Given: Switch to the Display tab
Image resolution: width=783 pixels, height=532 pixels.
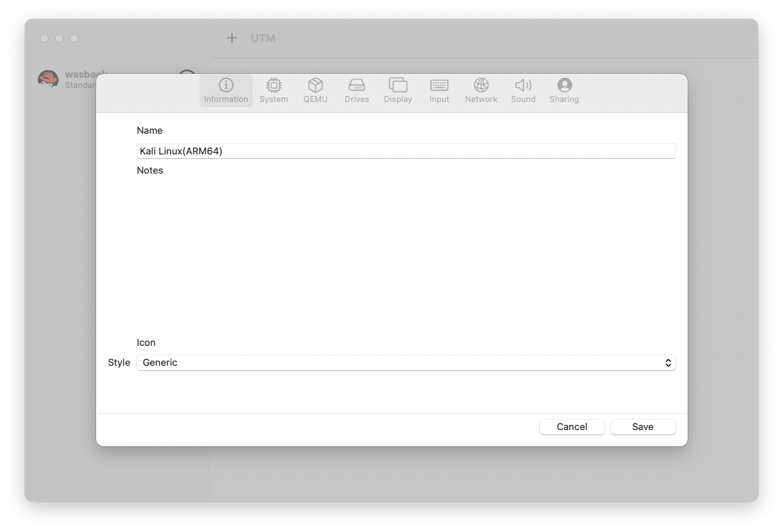Looking at the screenshot, I should tap(398, 91).
